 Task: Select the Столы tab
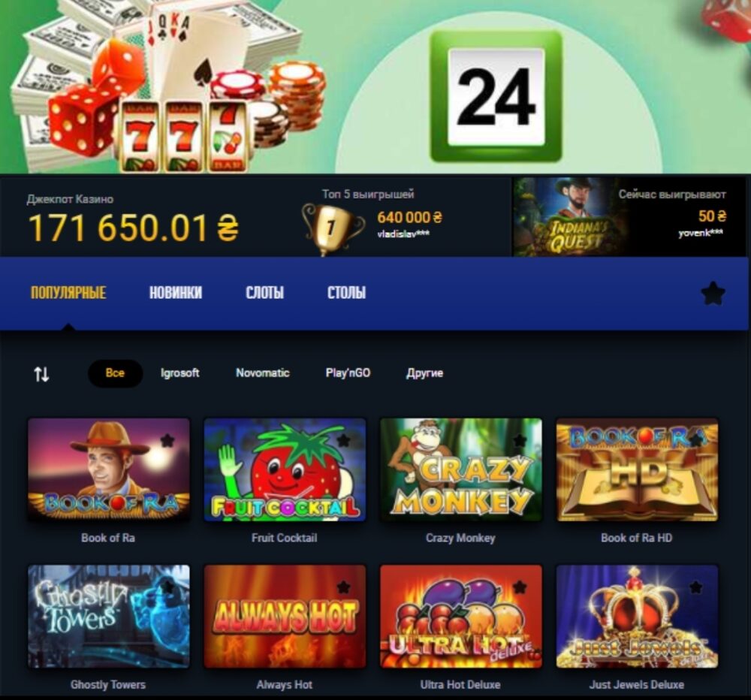point(347,292)
